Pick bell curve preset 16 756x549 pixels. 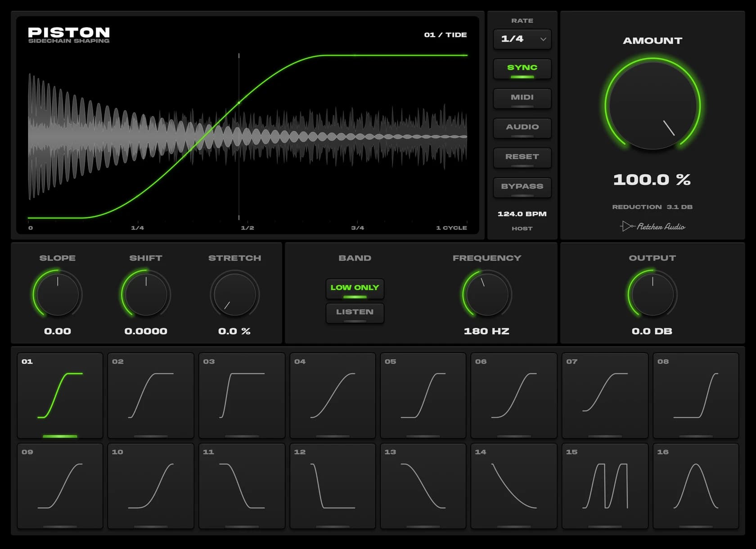pyautogui.click(x=696, y=486)
